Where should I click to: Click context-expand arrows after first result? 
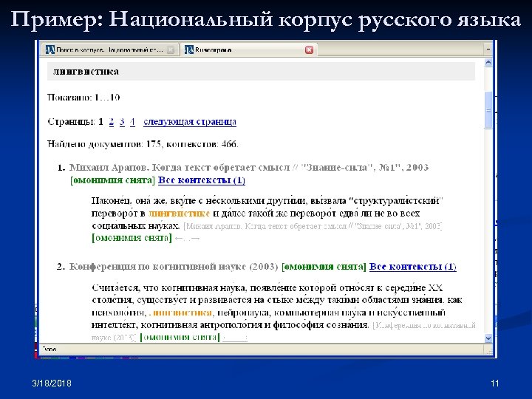(x=187, y=239)
